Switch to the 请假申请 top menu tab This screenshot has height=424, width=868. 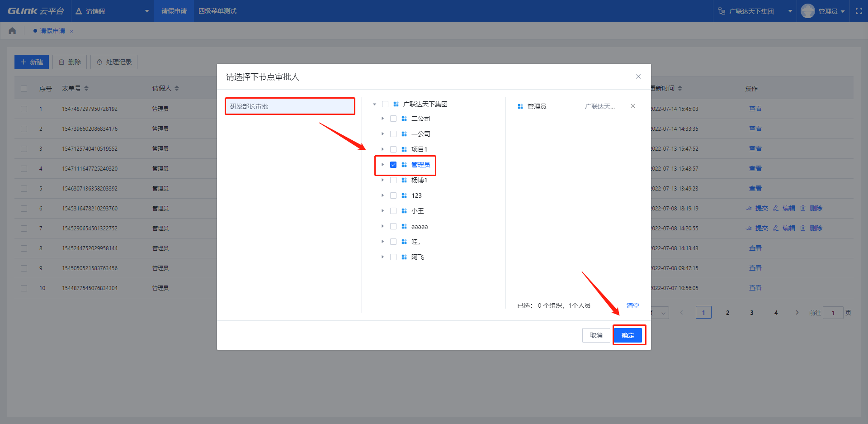(174, 11)
